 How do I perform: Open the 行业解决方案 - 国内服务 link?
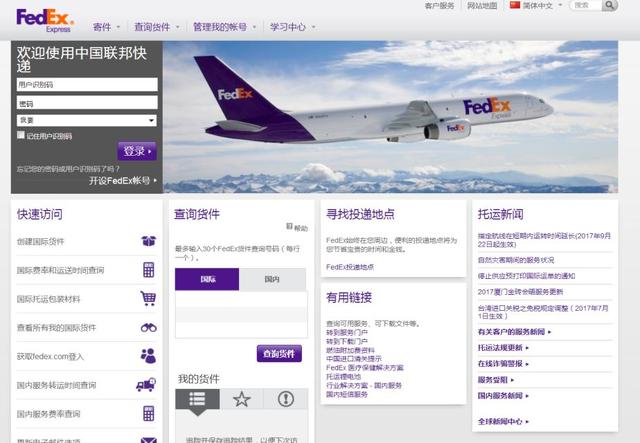[x=364, y=385]
